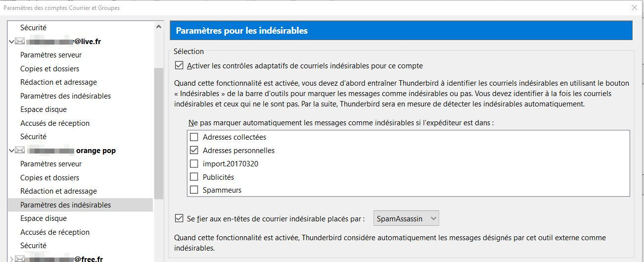This screenshot has height=262, width=644.
Task: Check the Publicités address book box
Action: (x=194, y=177)
